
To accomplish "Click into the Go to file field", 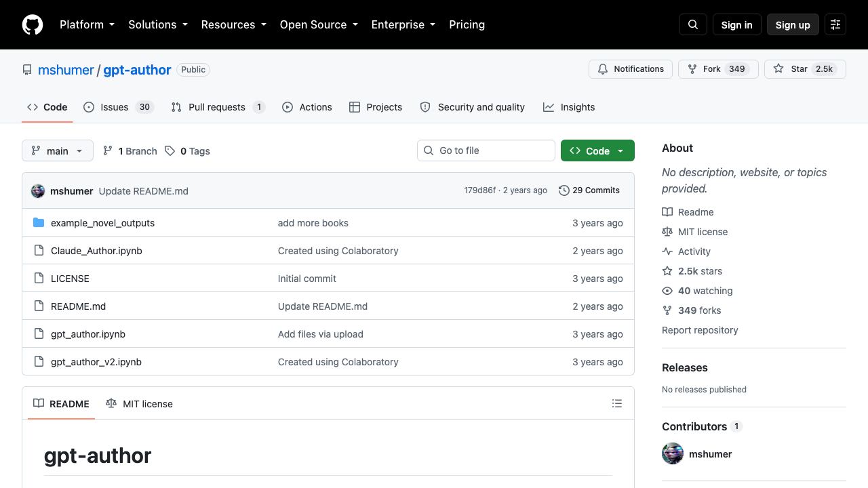I will click(486, 150).
